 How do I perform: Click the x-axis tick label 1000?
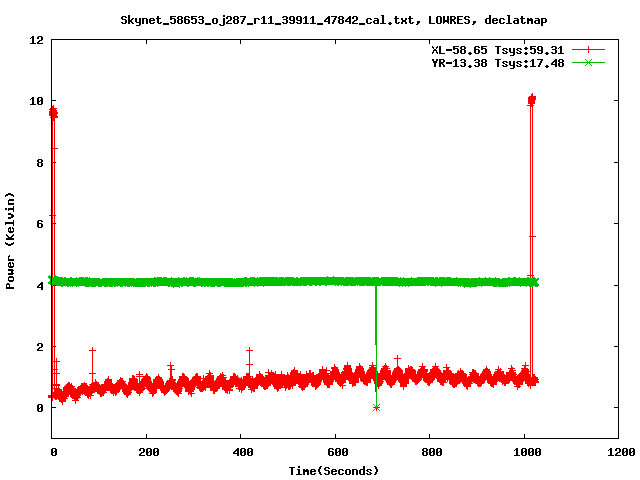pyautogui.click(x=527, y=452)
